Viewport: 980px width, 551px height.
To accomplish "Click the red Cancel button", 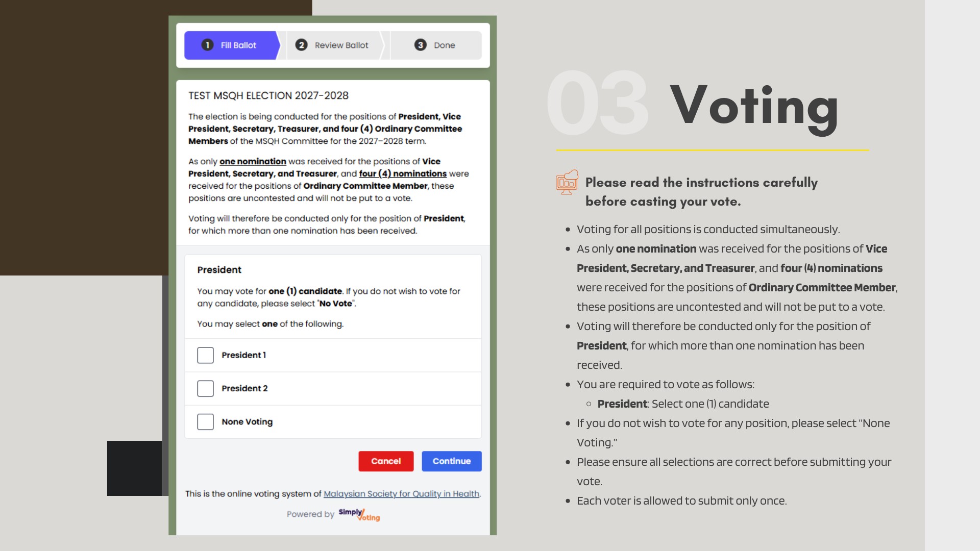I will click(x=386, y=461).
